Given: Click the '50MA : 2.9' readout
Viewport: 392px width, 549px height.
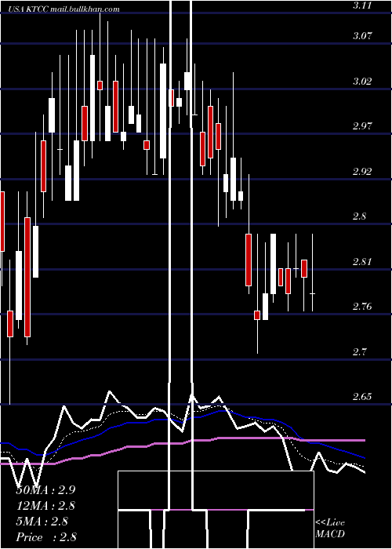Looking at the screenshot, I should [x=45, y=490].
